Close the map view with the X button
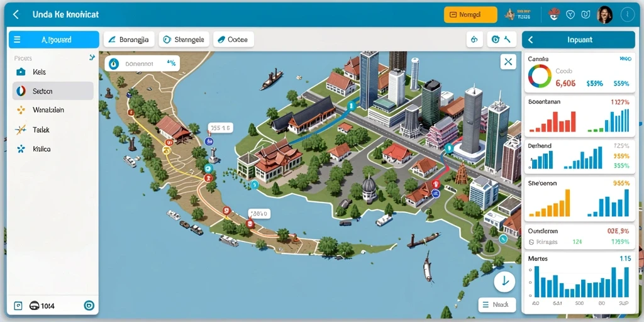The width and height of the screenshot is (644, 322). 508,62
